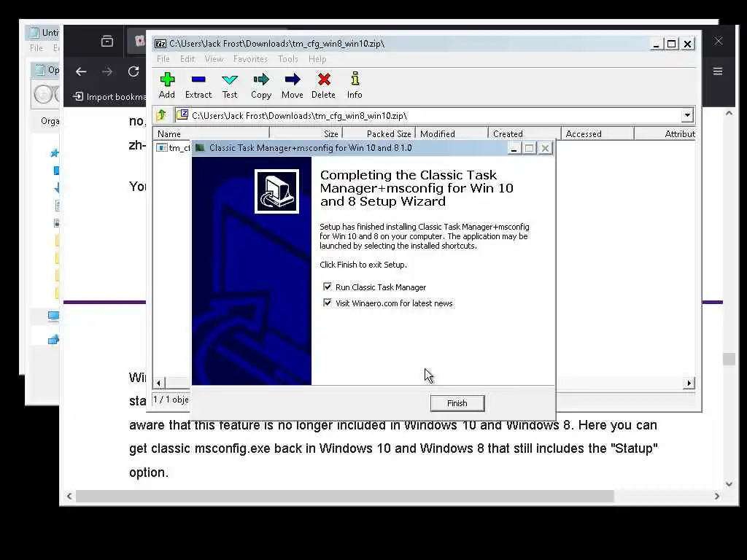The image size is (747, 560).
Task: Open the Tools menu
Action: pos(287,59)
